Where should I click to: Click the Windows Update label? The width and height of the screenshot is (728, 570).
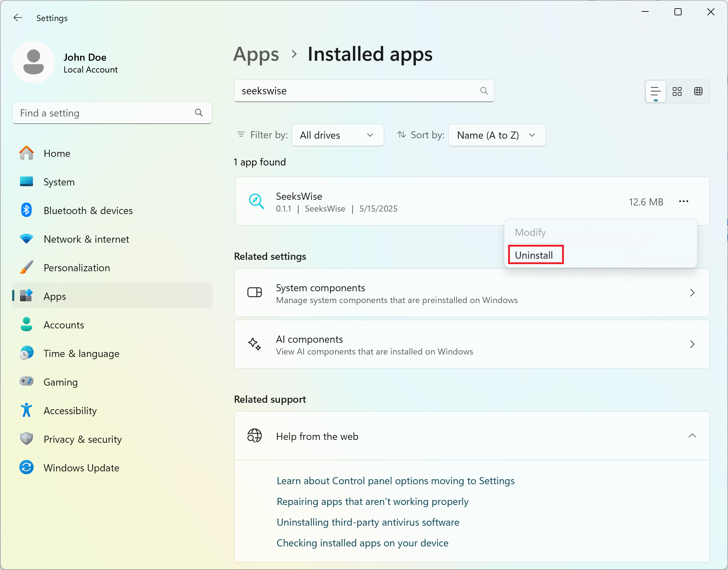point(81,468)
